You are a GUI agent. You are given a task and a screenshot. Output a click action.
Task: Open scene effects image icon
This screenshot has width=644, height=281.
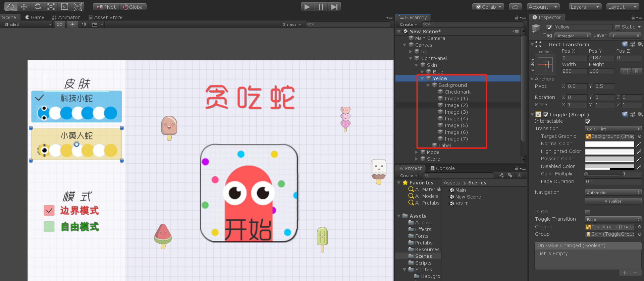95,24
